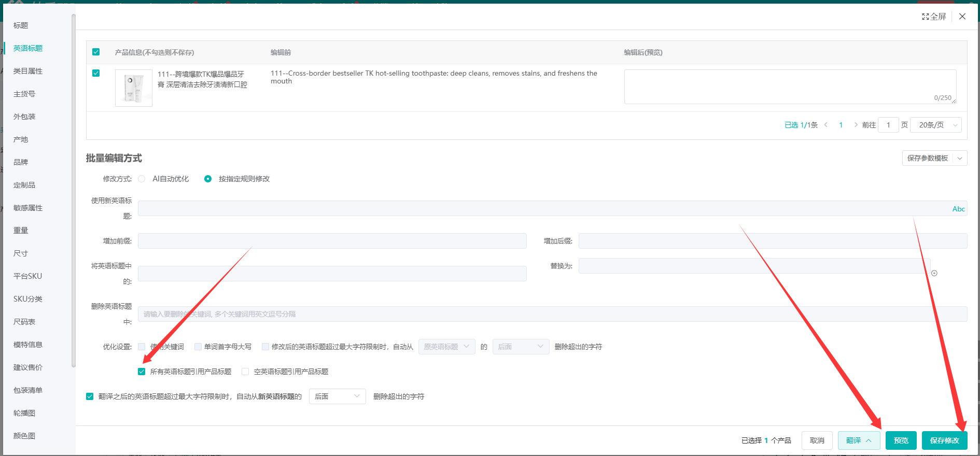Click the plus icon beside 替换为 field
This screenshot has height=456, width=980.
coord(934,273)
